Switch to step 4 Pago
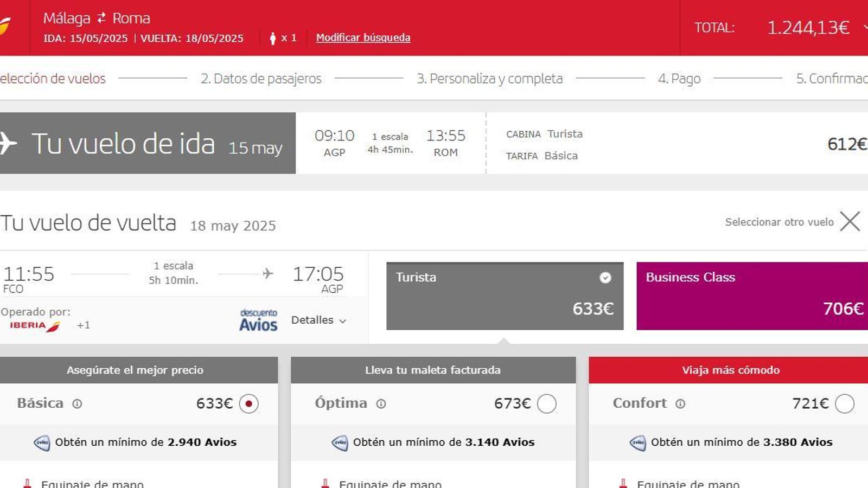The height and width of the screenshot is (488, 868). (679, 78)
